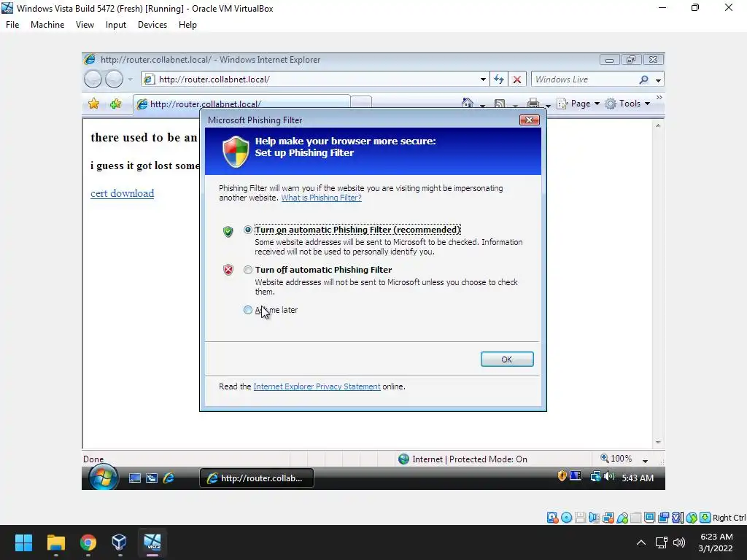The image size is (747, 560).
Task: Click the Vista clock showing 5:43 AM
Action: tap(638, 478)
